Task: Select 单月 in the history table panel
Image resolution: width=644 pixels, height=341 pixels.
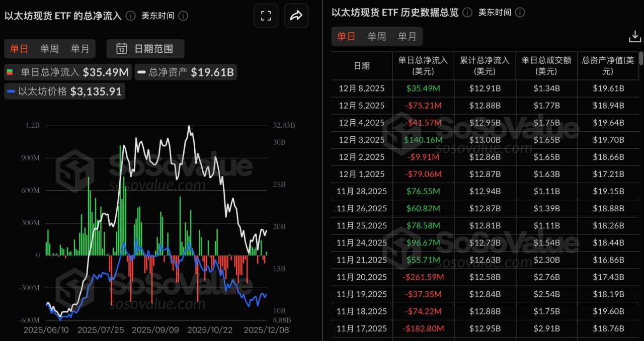Action: [407, 36]
